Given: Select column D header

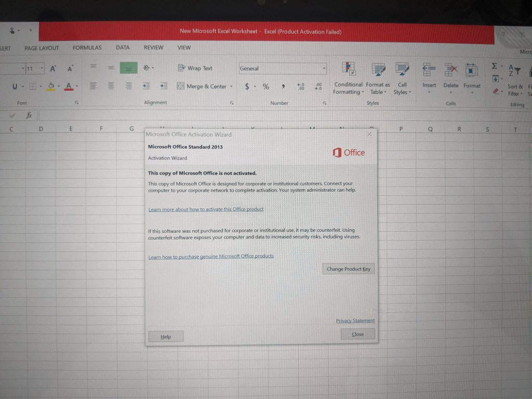Looking at the screenshot, I should (41, 129).
